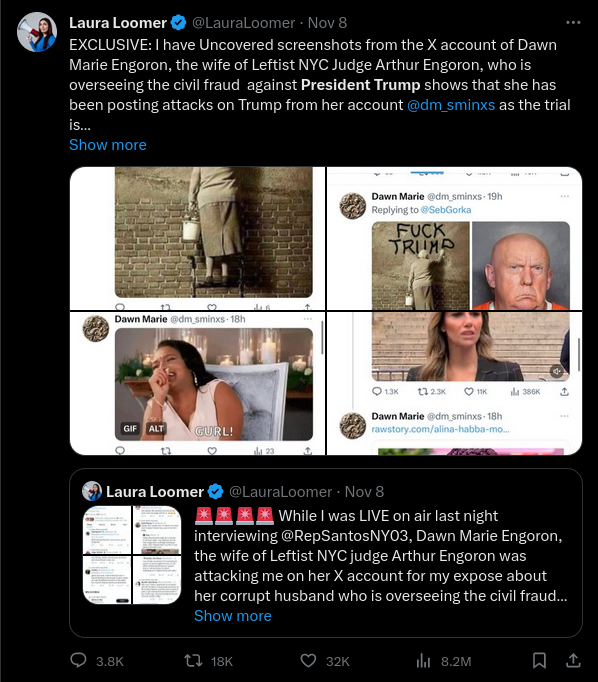The width and height of the screenshot is (598, 682).
Task: Click the repost icon showing 18K
Action: [193, 661]
